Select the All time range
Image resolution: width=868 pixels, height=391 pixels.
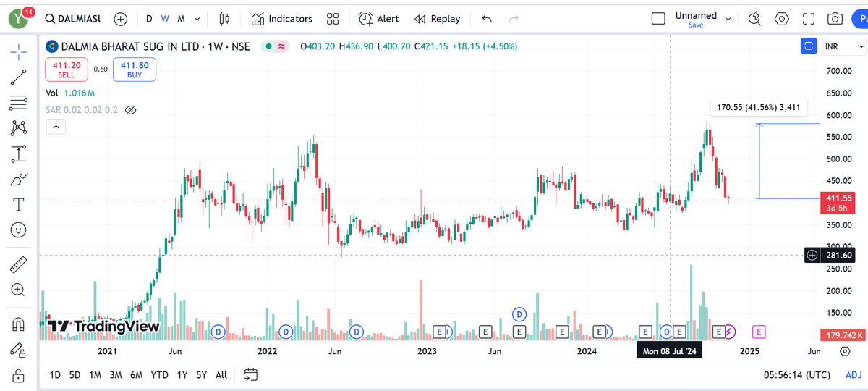[x=221, y=375]
